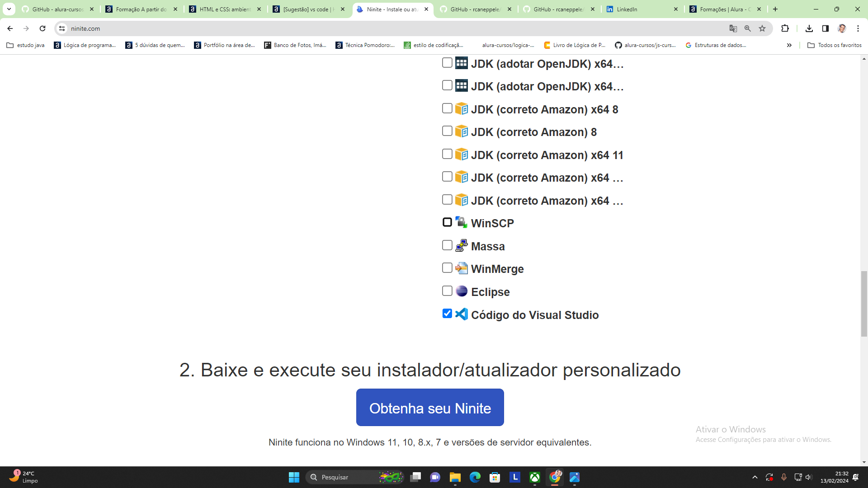The height and width of the screenshot is (488, 868).
Task: Click the WinMerge app icon
Action: [462, 268]
